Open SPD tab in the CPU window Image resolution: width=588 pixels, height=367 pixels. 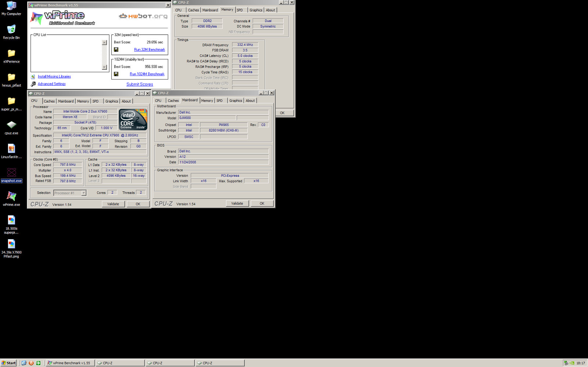pos(96,101)
